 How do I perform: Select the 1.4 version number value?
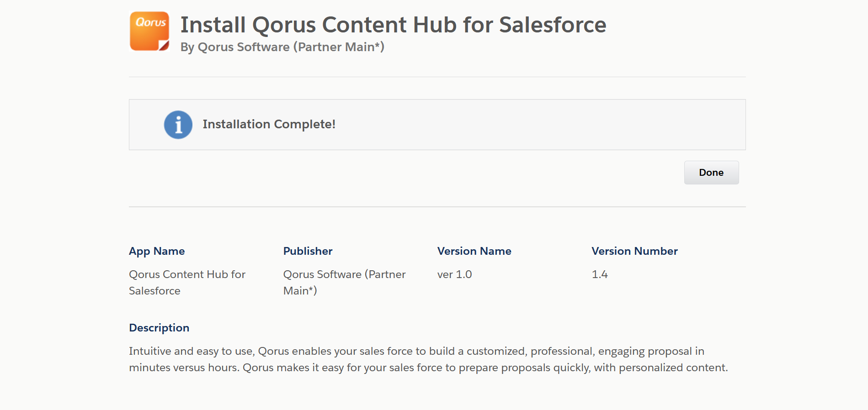pyautogui.click(x=599, y=274)
